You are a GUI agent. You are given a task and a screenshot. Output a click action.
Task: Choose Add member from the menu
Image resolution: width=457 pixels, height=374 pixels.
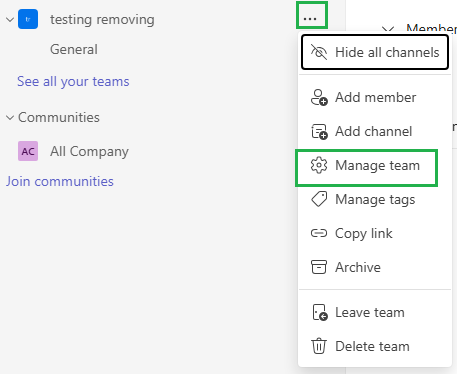click(375, 97)
